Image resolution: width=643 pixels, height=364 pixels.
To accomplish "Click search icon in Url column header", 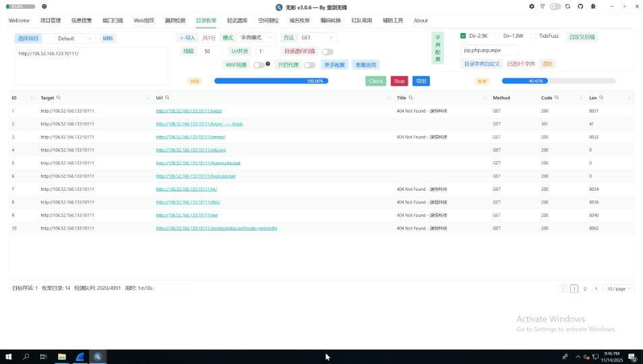I will (x=167, y=98).
